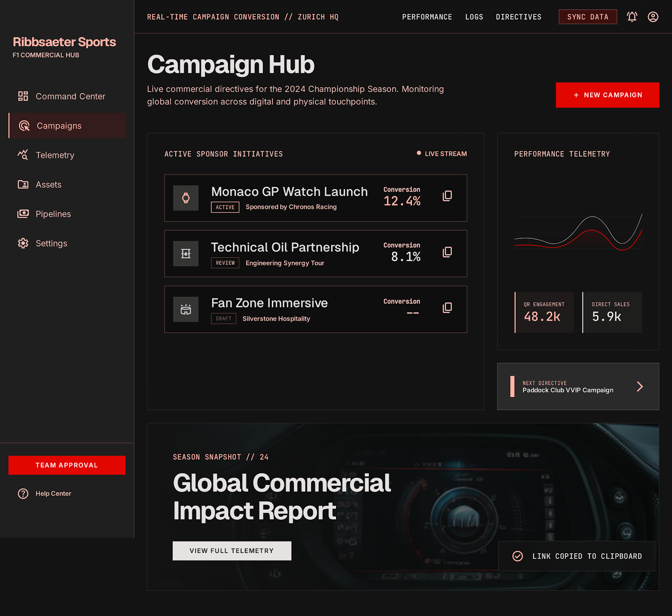Click Engineering Synergy Tour text
Image resolution: width=672 pixels, height=616 pixels.
(x=285, y=263)
